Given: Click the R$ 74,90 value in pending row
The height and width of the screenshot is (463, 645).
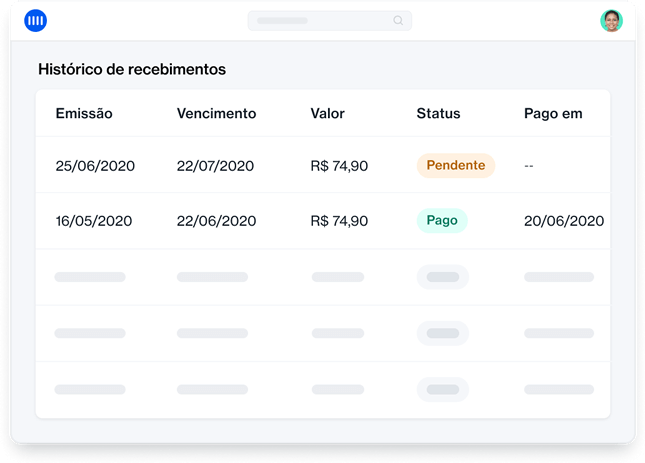Looking at the screenshot, I should pyautogui.click(x=339, y=166).
